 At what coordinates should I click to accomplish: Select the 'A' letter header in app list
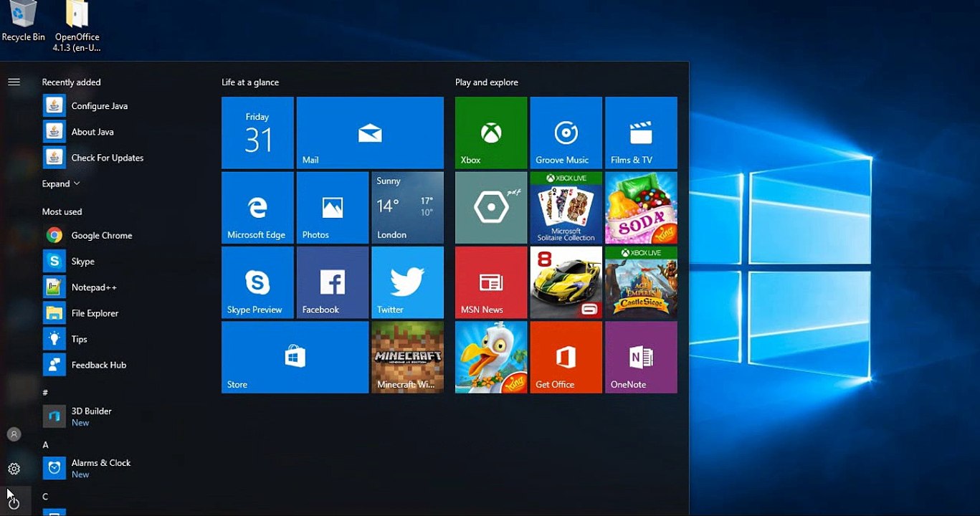click(x=45, y=445)
